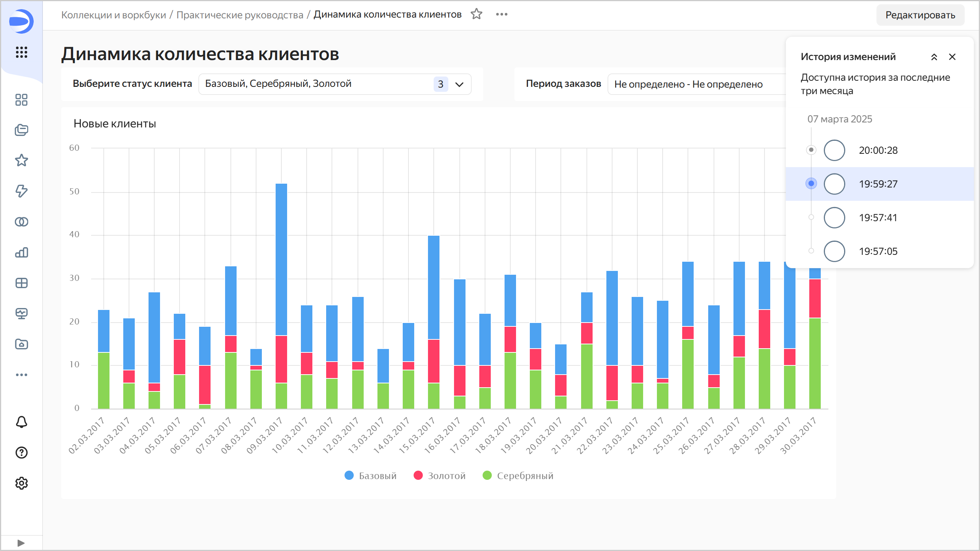Viewport: 980px width, 551px height.
Task: Expand the client status dropdown
Action: (459, 84)
